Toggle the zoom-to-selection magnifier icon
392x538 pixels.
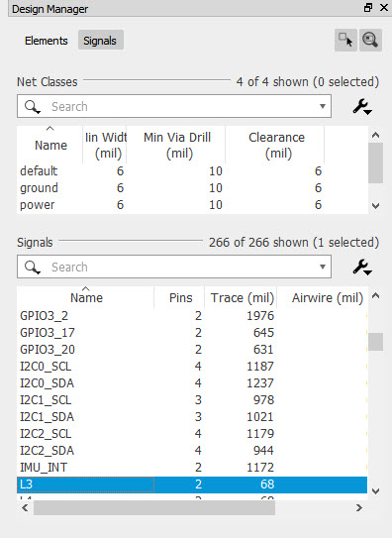[x=370, y=41]
